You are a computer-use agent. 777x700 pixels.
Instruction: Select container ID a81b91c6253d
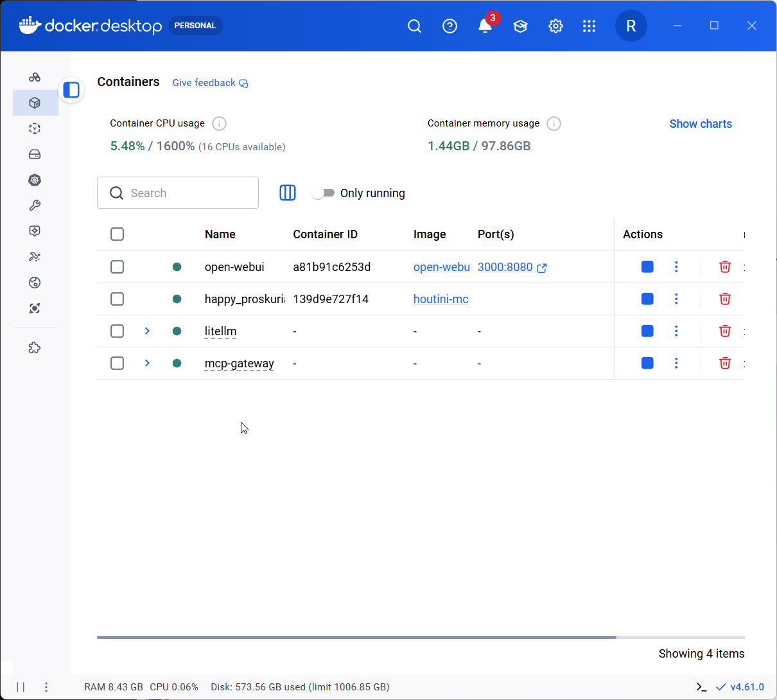point(332,267)
